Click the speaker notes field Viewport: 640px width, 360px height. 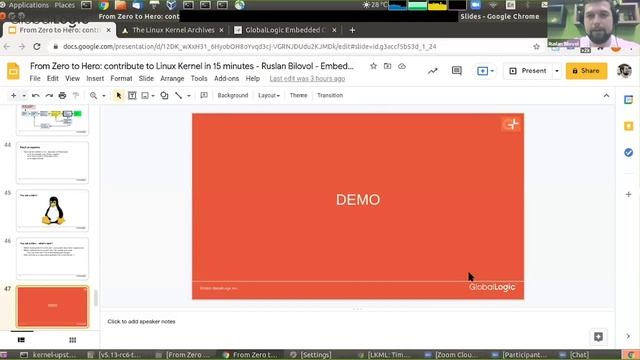coord(358,322)
